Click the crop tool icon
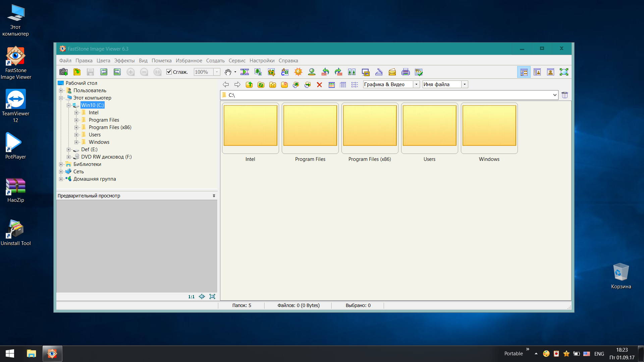Viewport: 644px width, 362px height. pyautogui.click(x=271, y=72)
